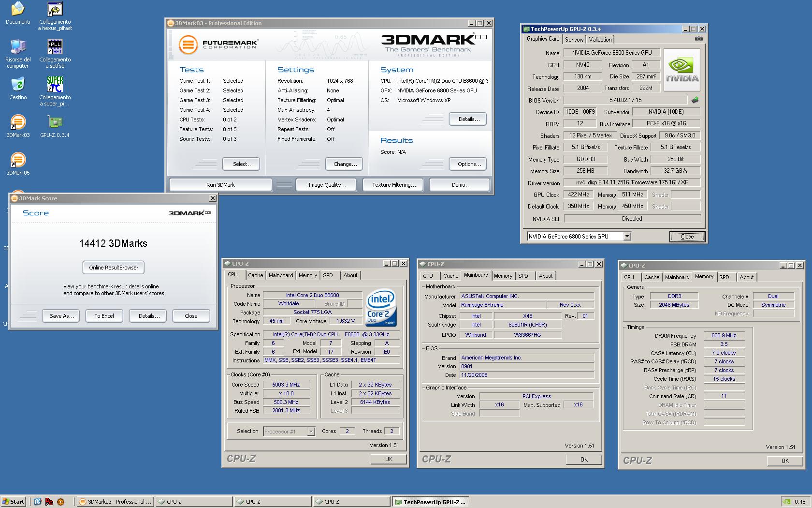Click OK in the CPU-Z window showing the CPU tab
Screen dimensions: 812x508
(x=389, y=459)
